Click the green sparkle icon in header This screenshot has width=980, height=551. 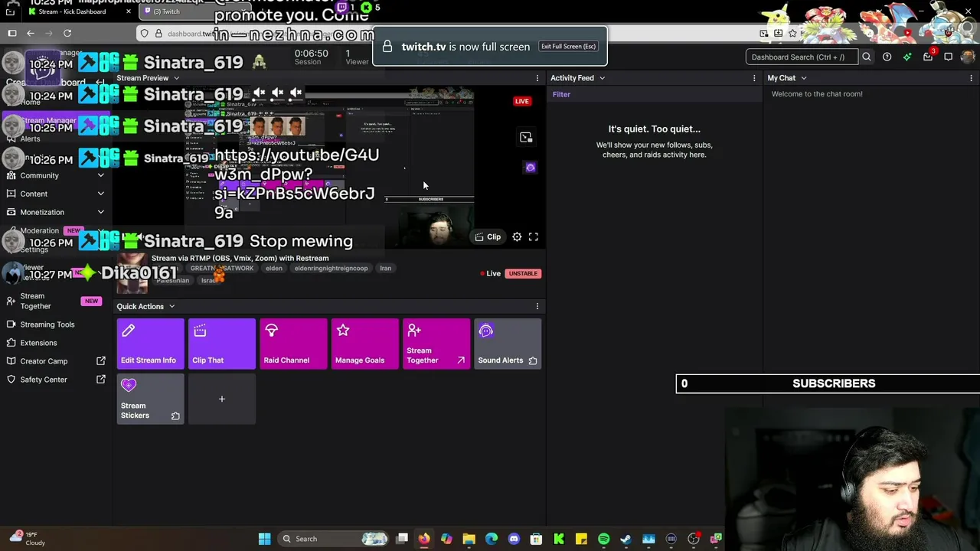(907, 57)
